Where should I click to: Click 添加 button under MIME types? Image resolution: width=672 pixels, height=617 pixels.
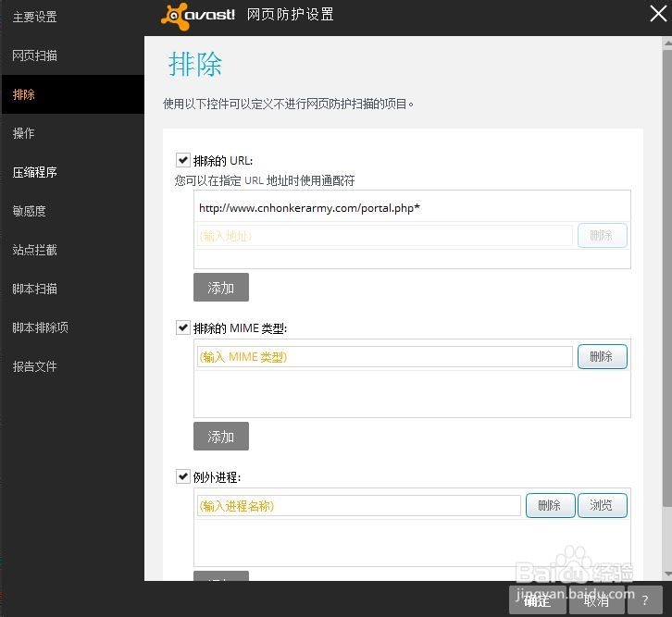[220, 437]
